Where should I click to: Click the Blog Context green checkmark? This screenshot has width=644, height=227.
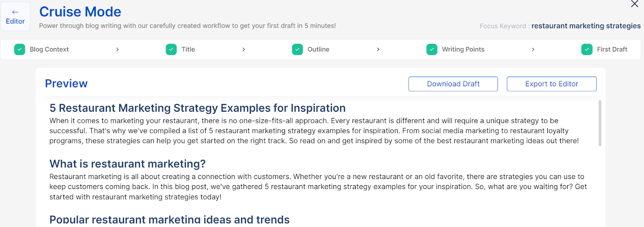pos(20,49)
